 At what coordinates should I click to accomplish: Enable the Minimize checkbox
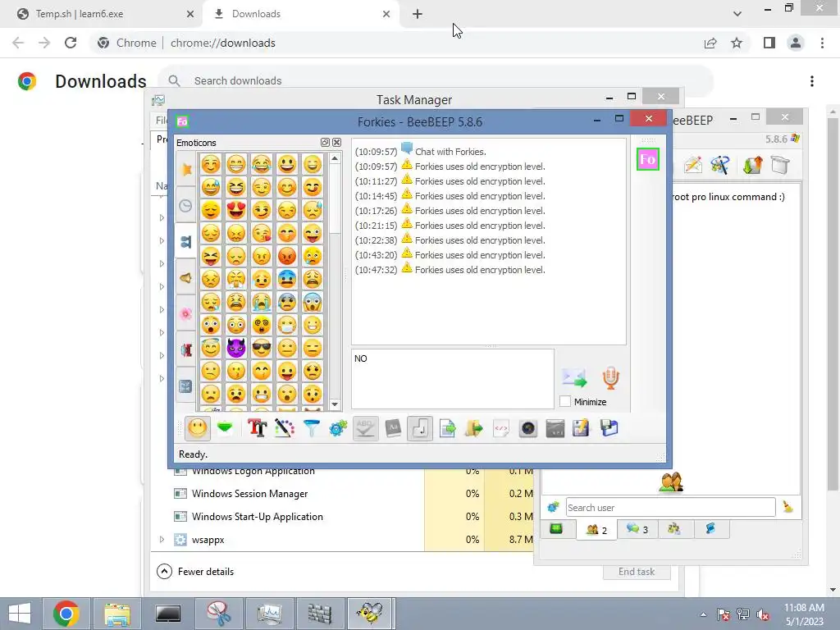click(564, 401)
